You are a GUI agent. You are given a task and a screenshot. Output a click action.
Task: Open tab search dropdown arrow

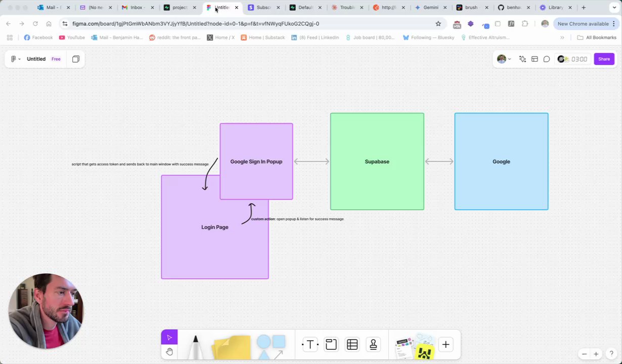click(x=613, y=8)
